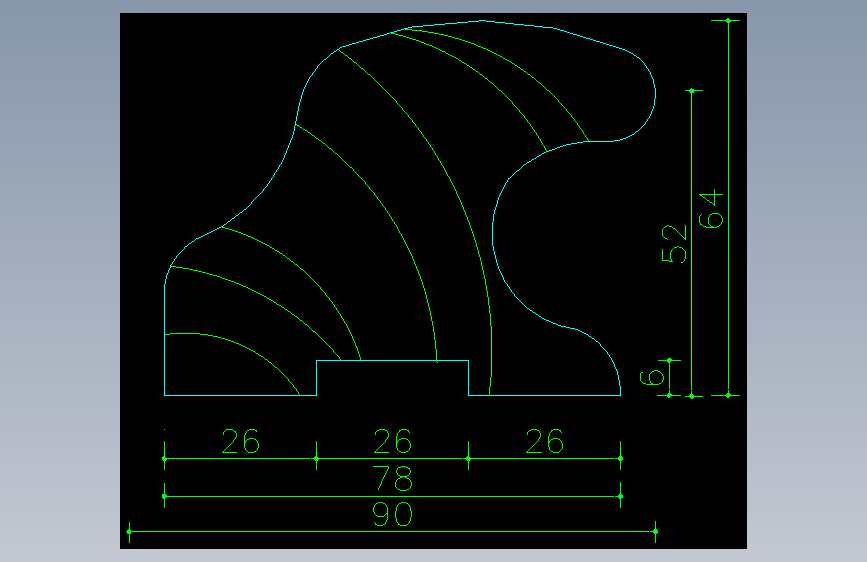Click the '78' dimension value

point(393,478)
